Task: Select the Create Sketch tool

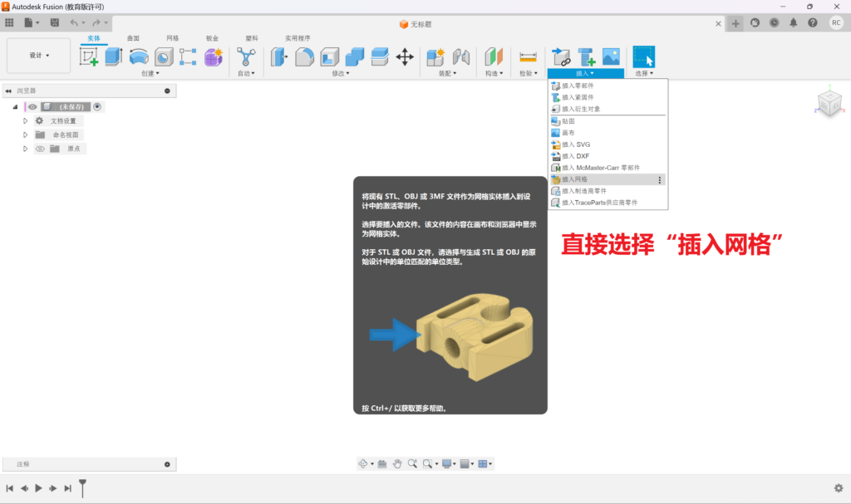Action: (x=89, y=56)
